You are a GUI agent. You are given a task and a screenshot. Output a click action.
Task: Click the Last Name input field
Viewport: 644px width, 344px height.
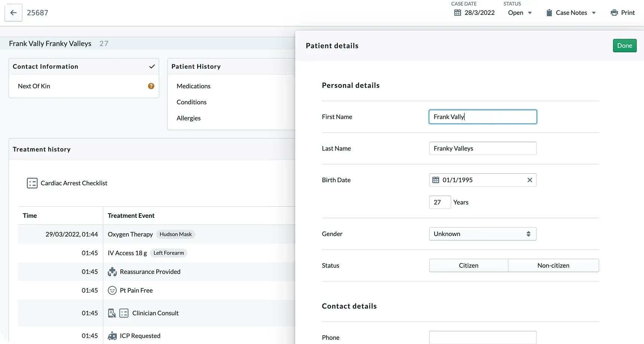482,148
